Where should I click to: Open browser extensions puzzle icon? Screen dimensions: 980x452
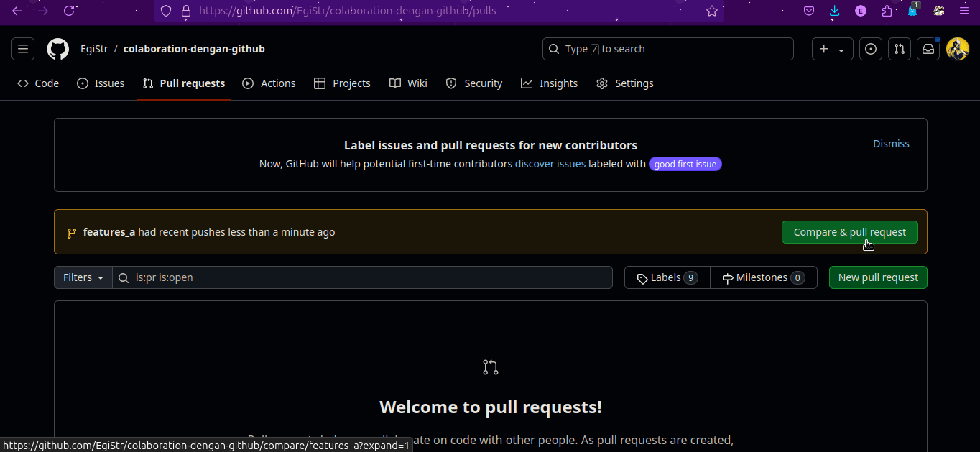pyautogui.click(x=887, y=11)
